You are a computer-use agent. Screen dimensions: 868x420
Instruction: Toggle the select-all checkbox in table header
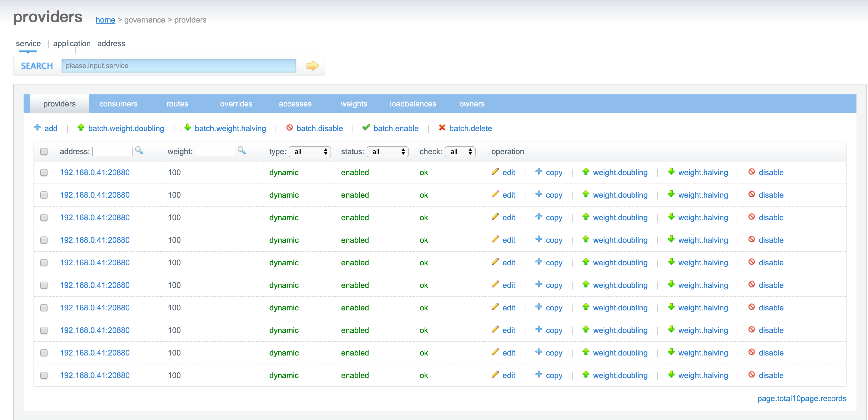(44, 152)
